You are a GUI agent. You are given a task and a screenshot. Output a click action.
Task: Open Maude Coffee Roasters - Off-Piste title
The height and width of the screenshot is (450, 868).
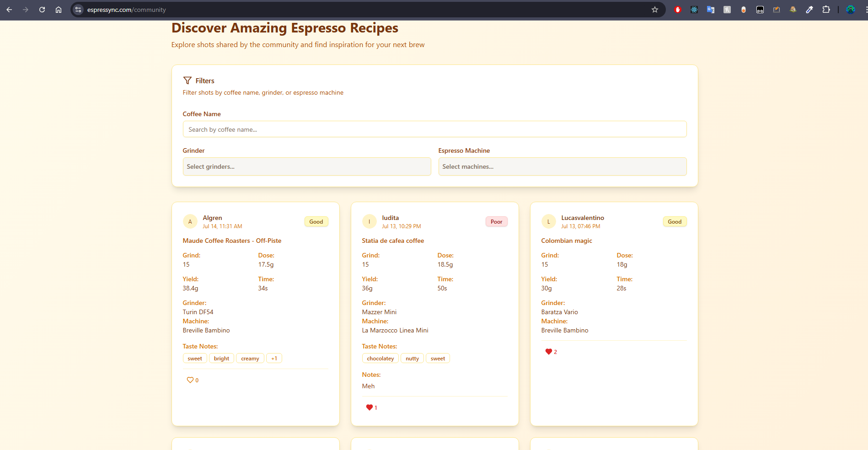(232, 241)
